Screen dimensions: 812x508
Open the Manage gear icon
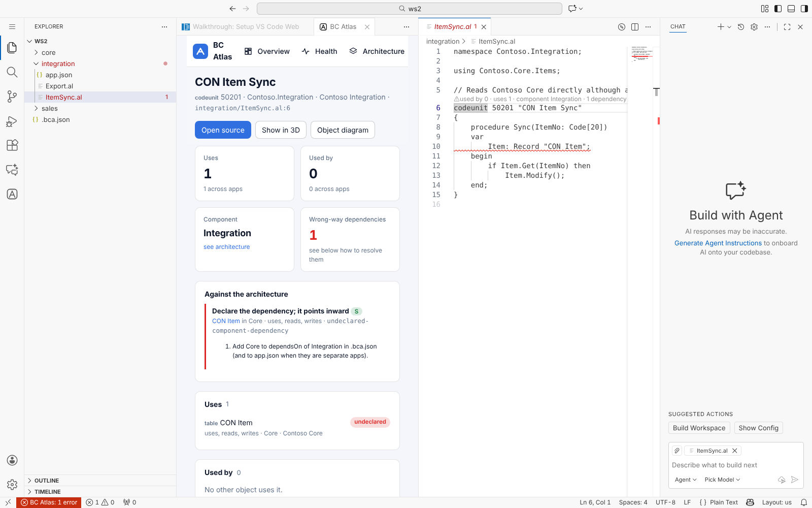tap(12, 485)
